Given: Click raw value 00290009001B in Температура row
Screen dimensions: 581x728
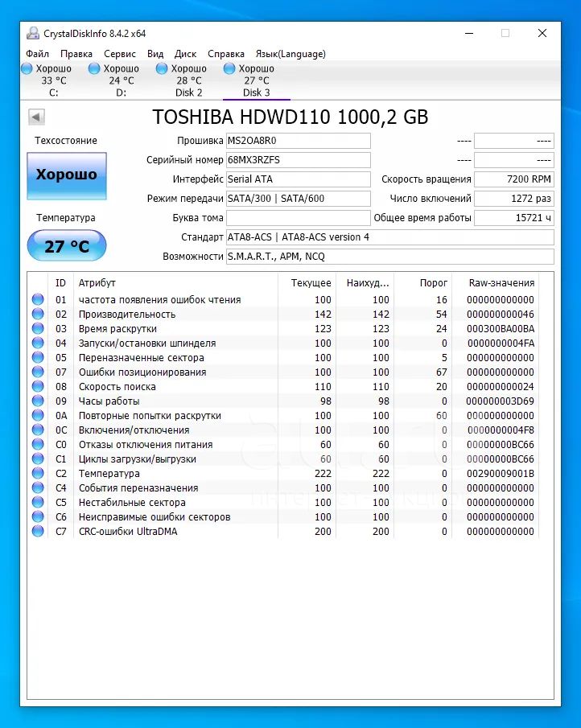Looking at the screenshot, I should click(501, 474).
